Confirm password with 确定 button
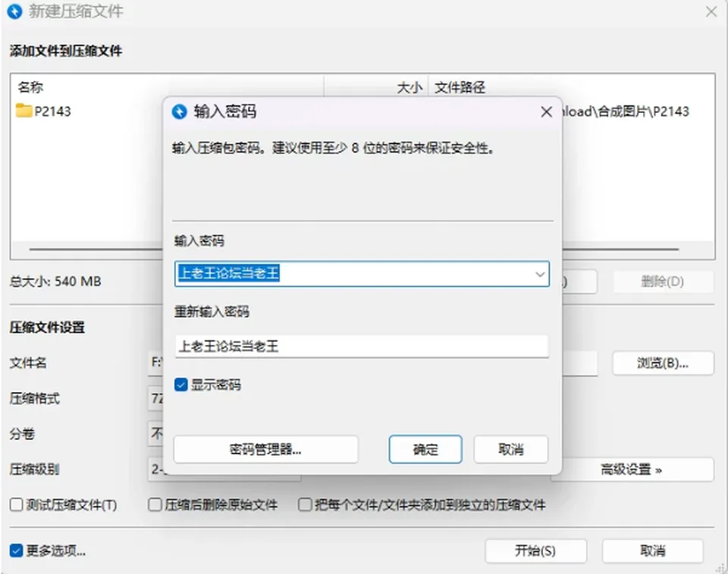The width and height of the screenshot is (728, 574). [x=425, y=449]
